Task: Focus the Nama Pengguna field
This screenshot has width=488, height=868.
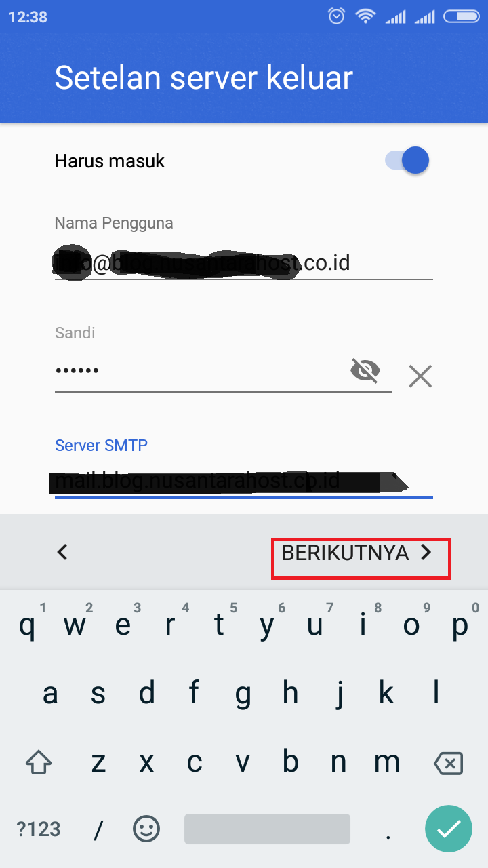Action: coord(243,263)
